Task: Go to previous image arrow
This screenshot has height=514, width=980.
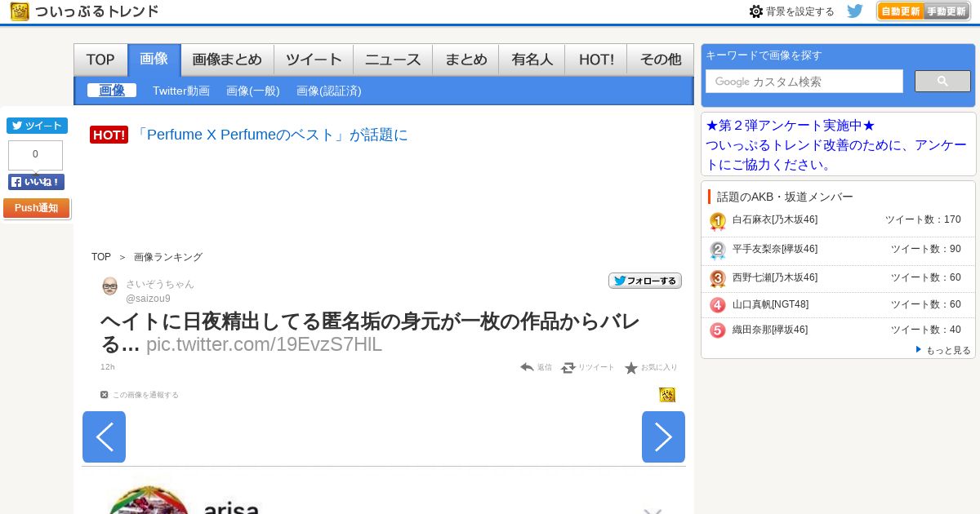Action: coord(104,436)
